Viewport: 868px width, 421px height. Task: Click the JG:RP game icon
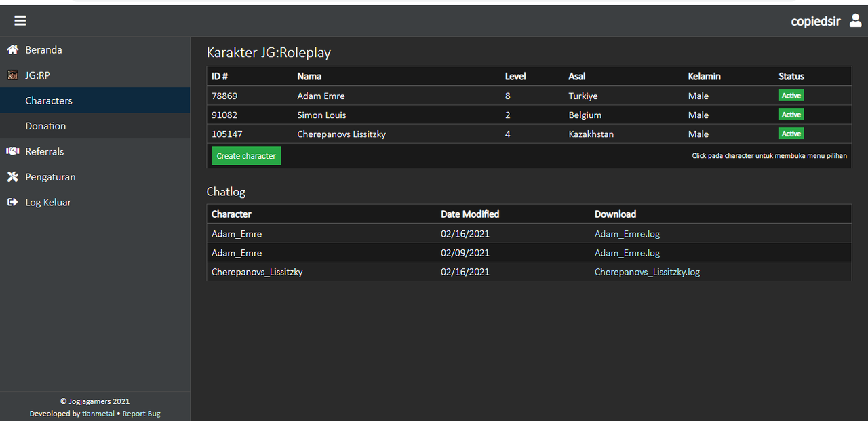click(13, 75)
